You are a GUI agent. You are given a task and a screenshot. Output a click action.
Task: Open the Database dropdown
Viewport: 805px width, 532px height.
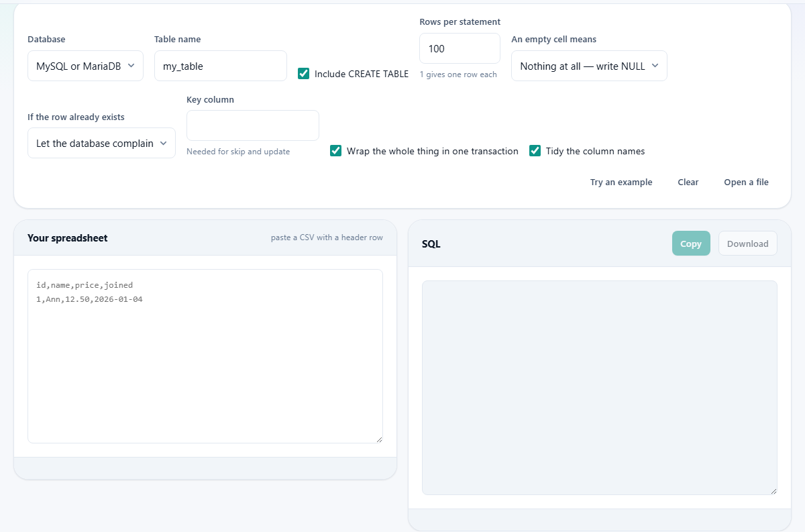[85, 66]
